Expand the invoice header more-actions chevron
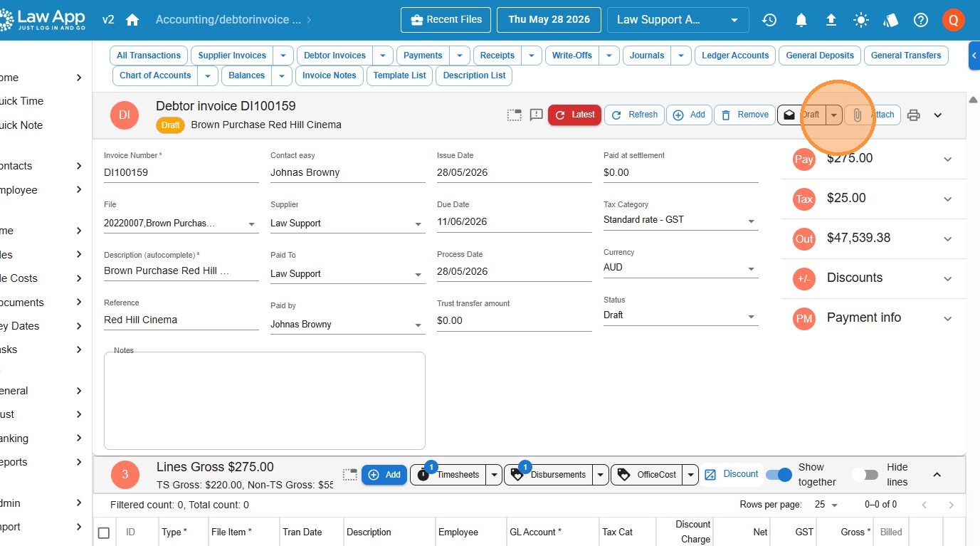The image size is (980, 546). (938, 115)
